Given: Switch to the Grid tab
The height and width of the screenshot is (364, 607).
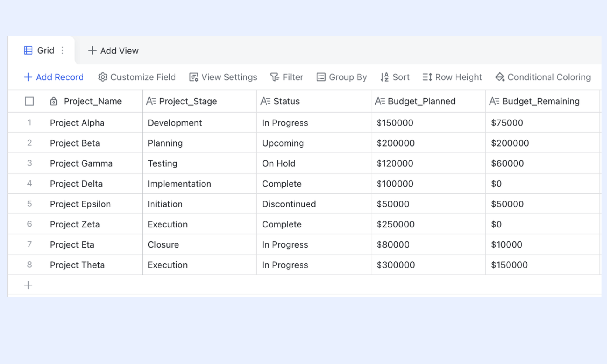Looking at the screenshot, I should (x=41, y=50).
